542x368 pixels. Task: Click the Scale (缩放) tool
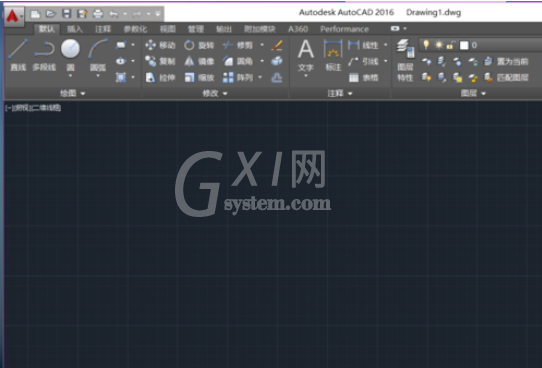(x=199, y=77)
